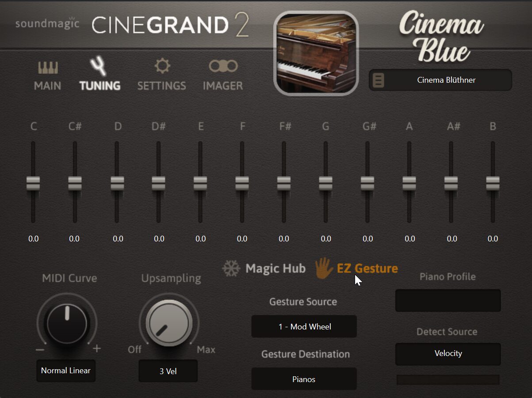Viewport: 532px width, 398px height.
Task: Open the Cinema Blüthner preset dropdown
Action: (x=440, y=80)
